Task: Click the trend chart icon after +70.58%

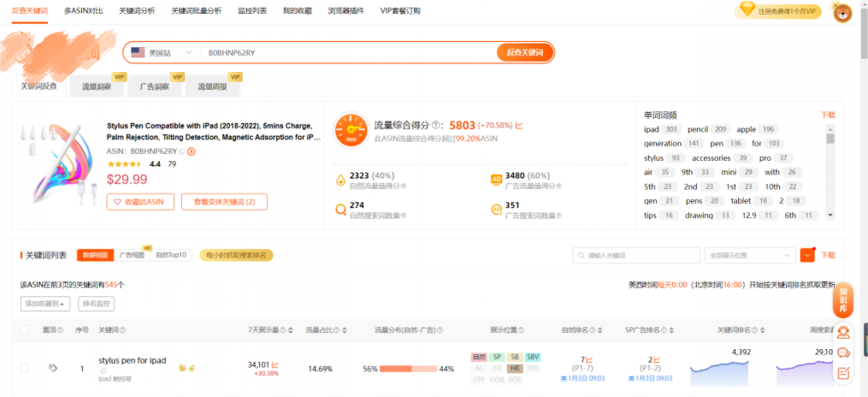Action: 519,126
